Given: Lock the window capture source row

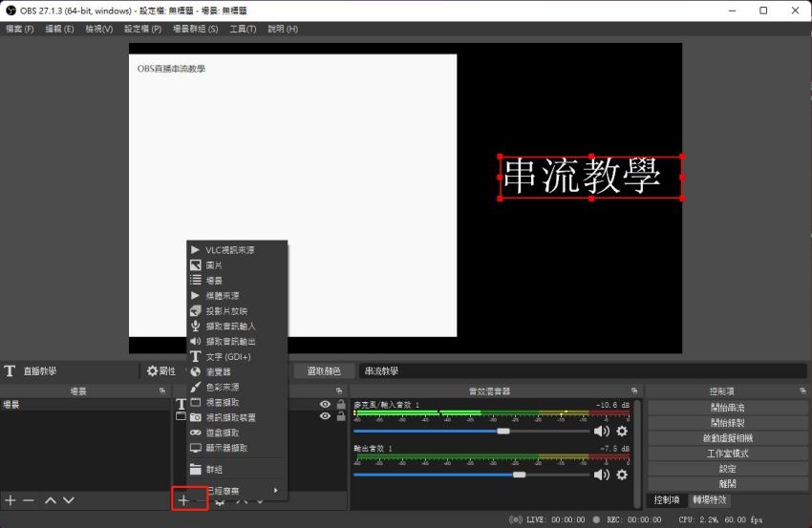Looking at the screenshot, I should point(341,416).
